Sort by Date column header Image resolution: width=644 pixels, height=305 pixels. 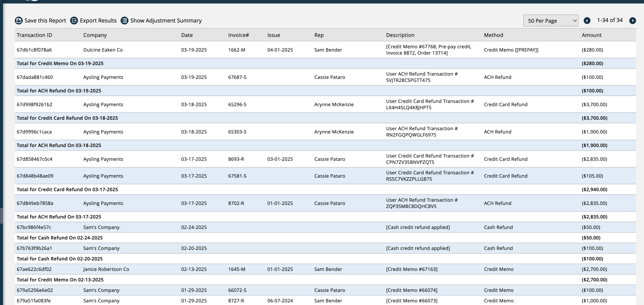tap(187, 35)
